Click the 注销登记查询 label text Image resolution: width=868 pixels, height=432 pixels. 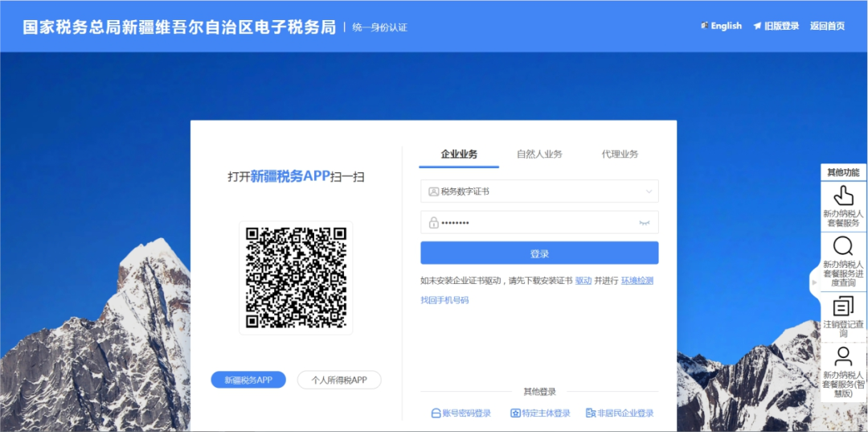(x=843, y=328)
